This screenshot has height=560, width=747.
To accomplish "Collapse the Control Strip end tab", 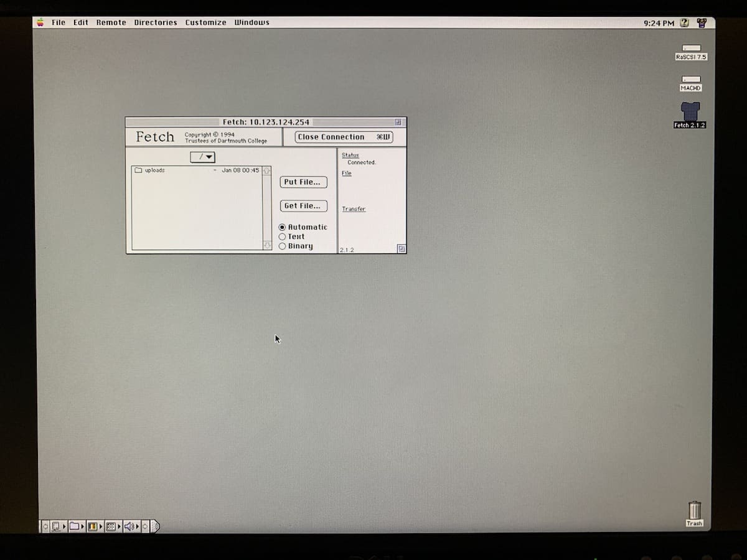I will click(156, 526).
